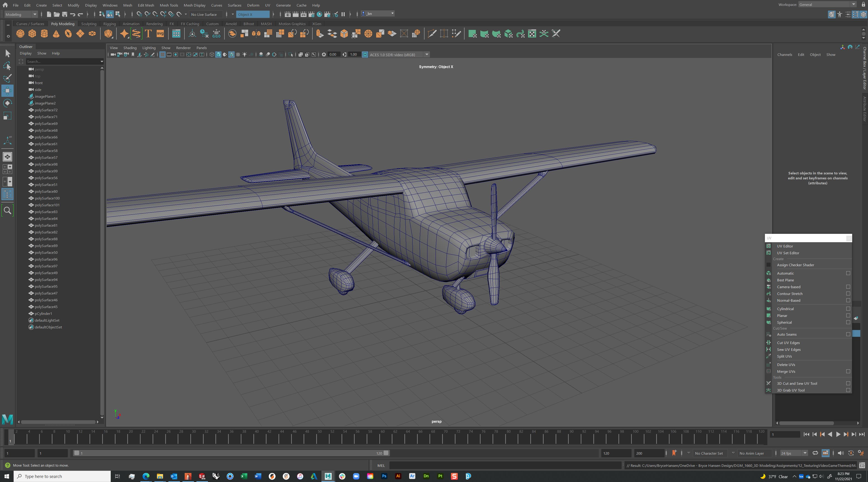Select polySurface72 in the Outliner
868x482 pixels.
[x=46, y=110]
